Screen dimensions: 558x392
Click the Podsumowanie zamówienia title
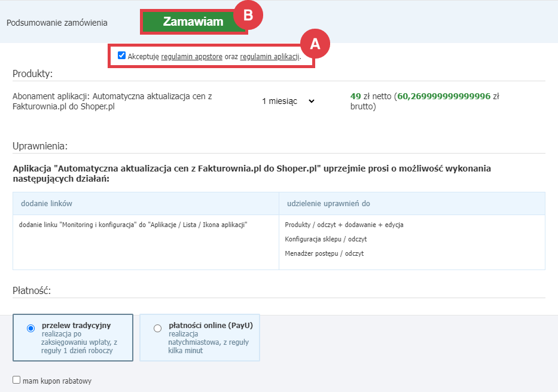tap(57, 23)
